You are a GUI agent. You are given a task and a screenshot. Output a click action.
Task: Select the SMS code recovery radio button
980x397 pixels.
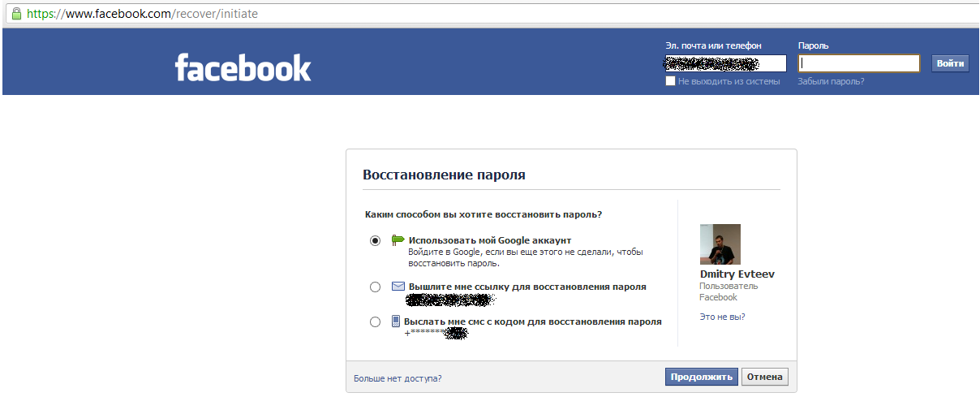tap(375, 321)
